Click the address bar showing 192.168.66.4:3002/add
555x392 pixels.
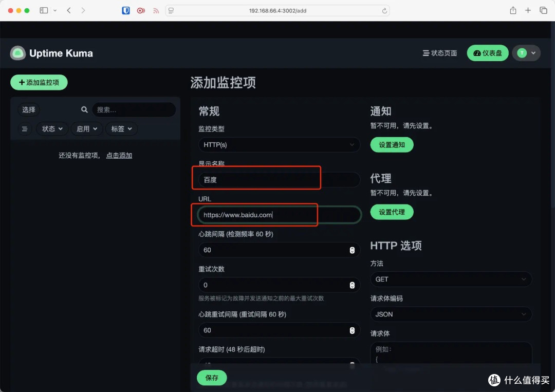point(277,11)
